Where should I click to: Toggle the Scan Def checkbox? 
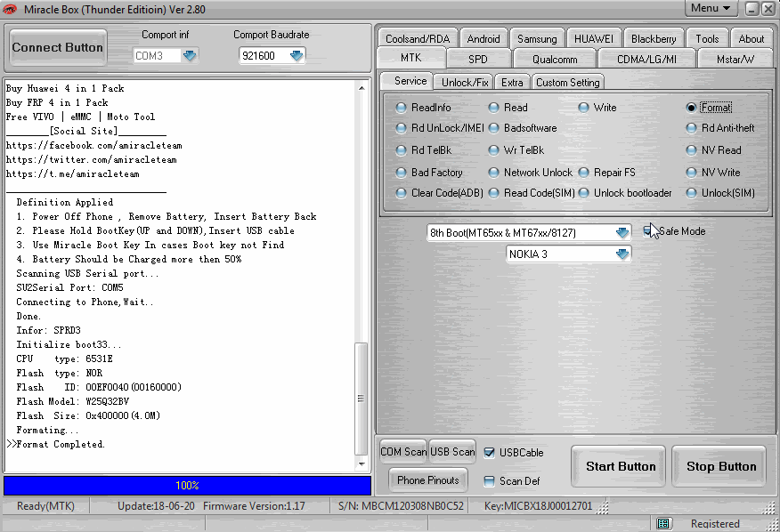point(489,481)
